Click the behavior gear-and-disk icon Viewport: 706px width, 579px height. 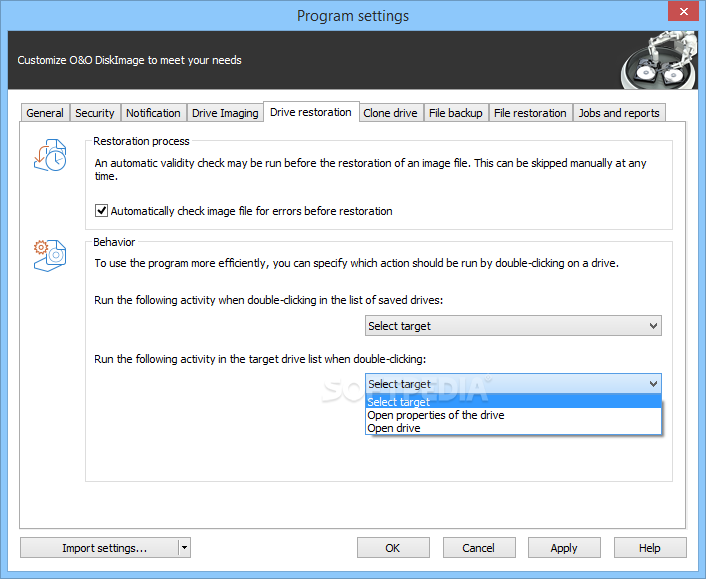click(x=50, y=255)
